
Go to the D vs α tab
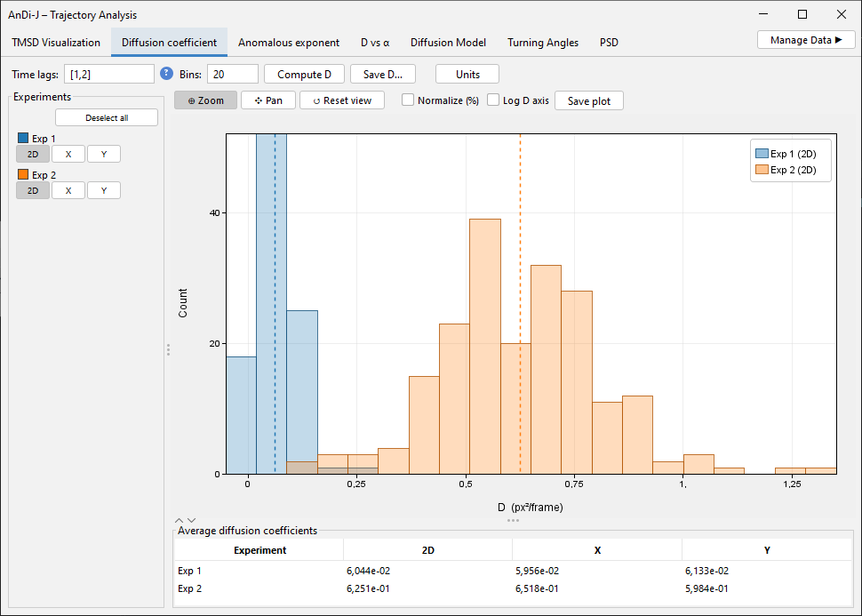pyautogui.click(x=375, y=43)
